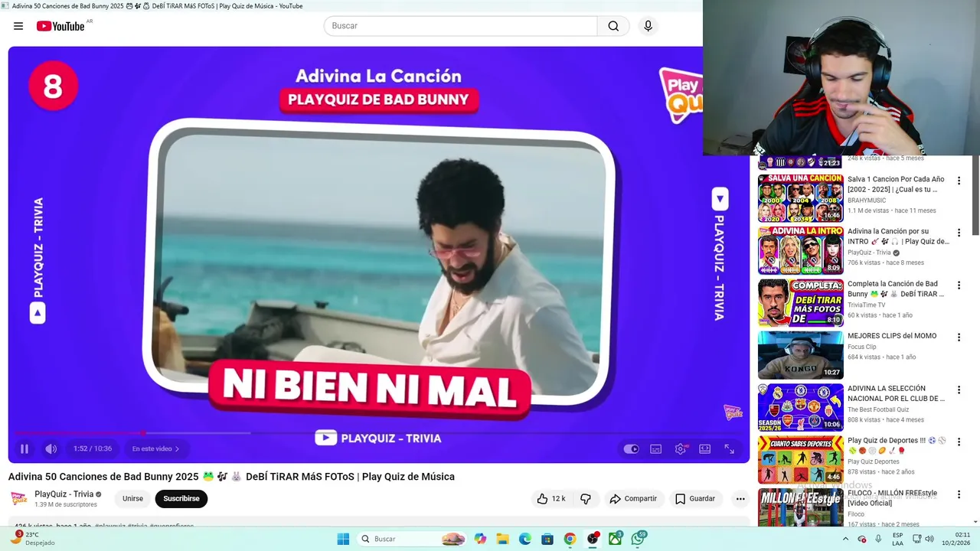
Task: Open 'The Best Football Quiz' channel link
Action: pyautogui.click(x=878, y=409)
